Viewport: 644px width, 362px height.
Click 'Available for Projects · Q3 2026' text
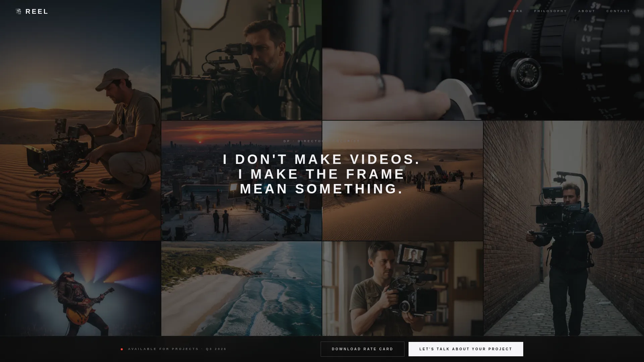click(x=177, y=349)
